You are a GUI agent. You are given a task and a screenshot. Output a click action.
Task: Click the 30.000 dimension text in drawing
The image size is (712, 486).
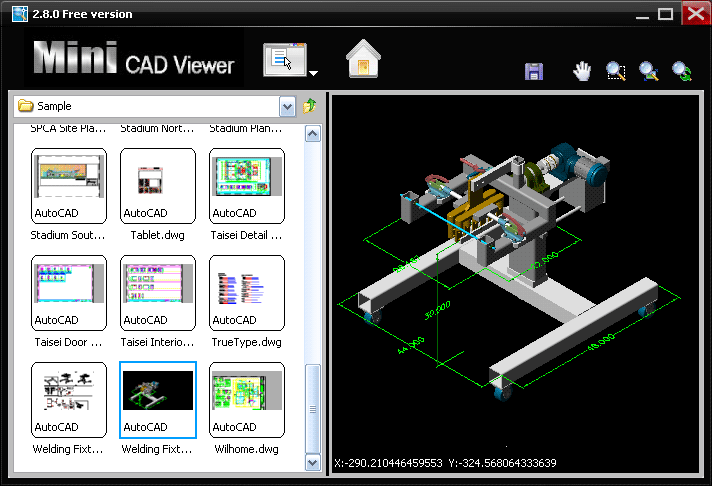(437, 310)
